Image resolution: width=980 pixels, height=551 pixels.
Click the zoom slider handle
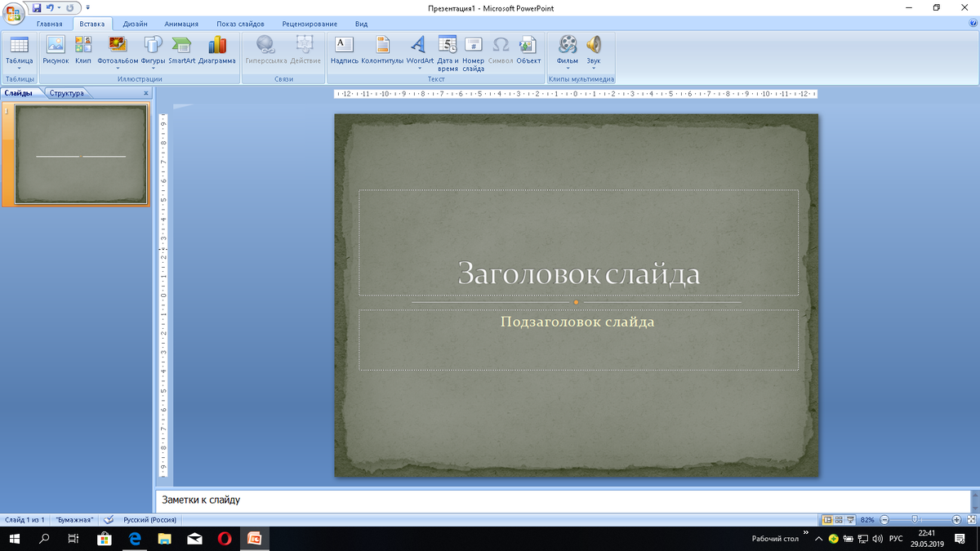pyautogui.click(x=915, y=519)
